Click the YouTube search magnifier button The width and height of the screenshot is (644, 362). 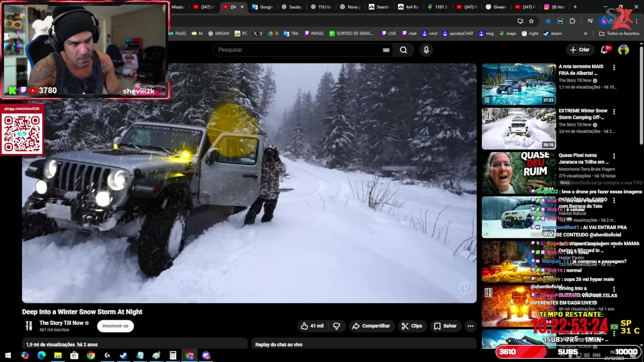point(404,50)
